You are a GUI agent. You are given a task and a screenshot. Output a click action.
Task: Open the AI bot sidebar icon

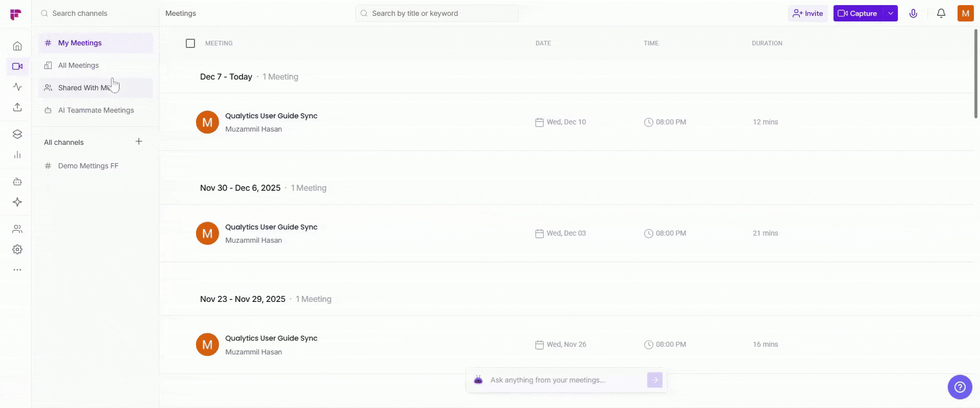pos(17,182)
